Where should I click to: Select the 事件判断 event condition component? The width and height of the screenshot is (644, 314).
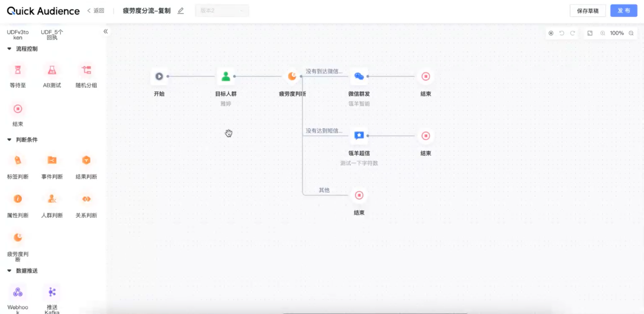pos(52,160)
